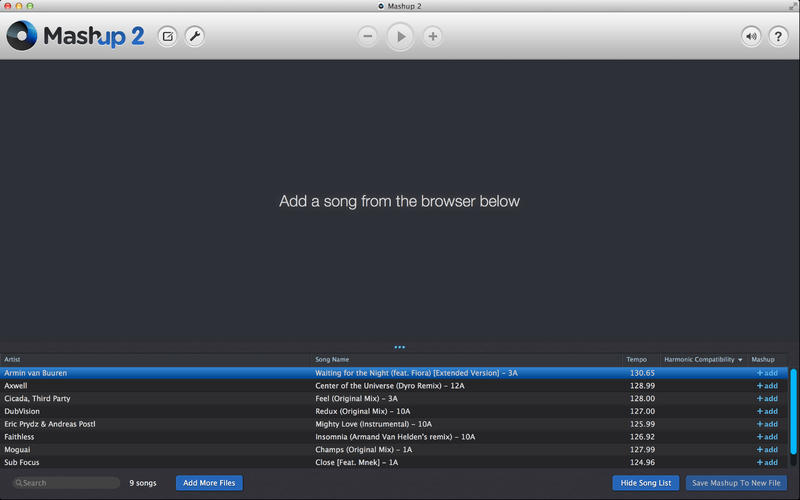The image size is (800, 500).
Task: Sort by the Harmonic Compatibility dropdown arrow
Action: pos(740,360)
